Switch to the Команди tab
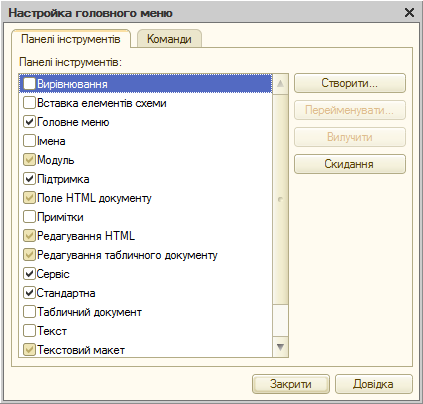 click(x=169, y=39)
